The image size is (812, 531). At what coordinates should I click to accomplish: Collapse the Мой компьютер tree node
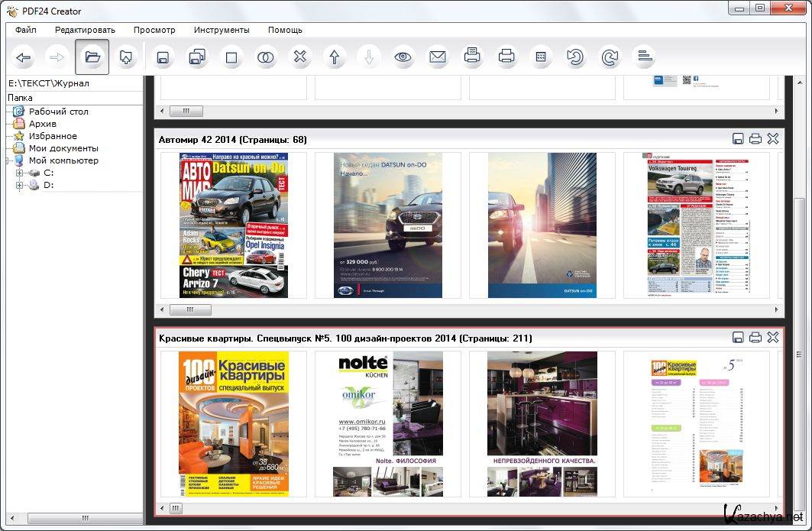tap(8, 161)
